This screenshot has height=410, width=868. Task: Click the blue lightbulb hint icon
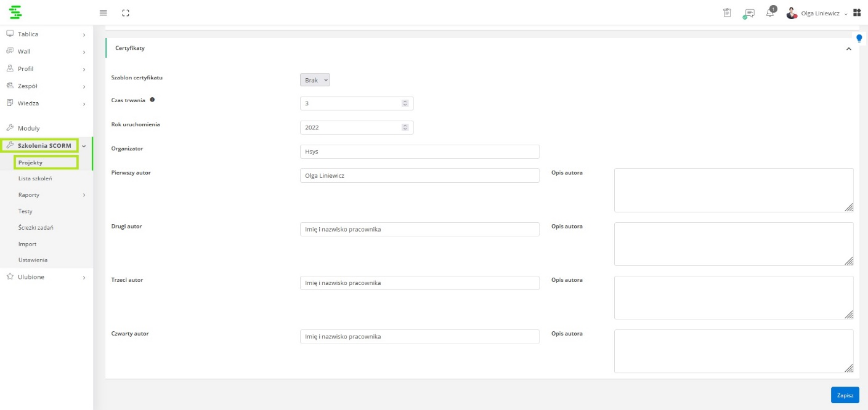point(859,38)
